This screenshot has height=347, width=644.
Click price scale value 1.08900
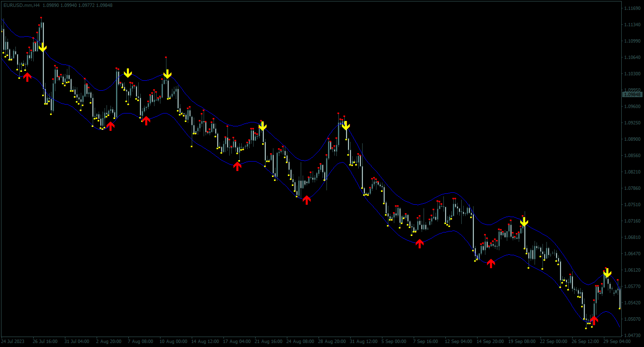[632, 139]
